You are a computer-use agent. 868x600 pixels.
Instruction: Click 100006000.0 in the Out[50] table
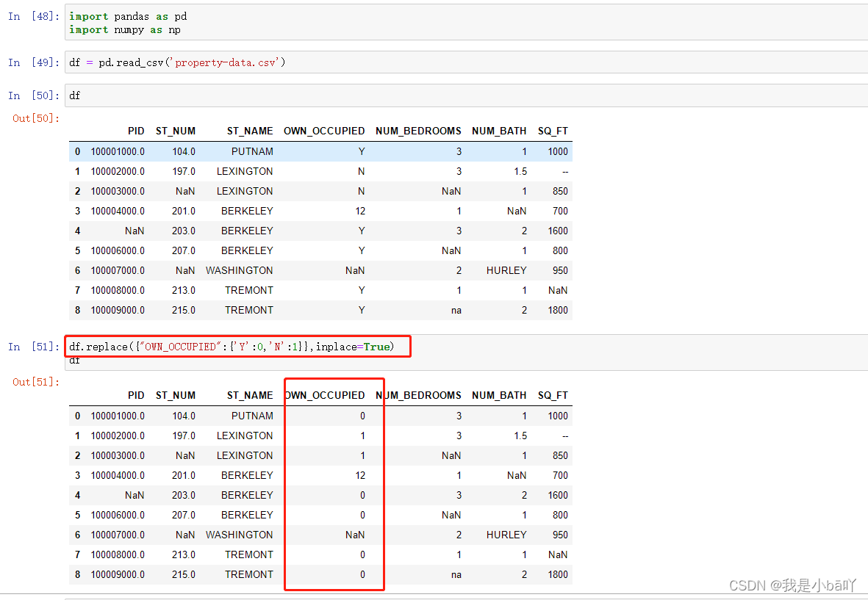[x=118, y=250]
